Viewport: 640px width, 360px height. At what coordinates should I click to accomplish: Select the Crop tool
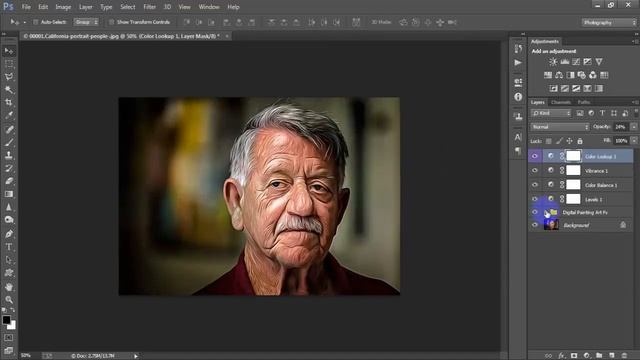click(9, 102)
